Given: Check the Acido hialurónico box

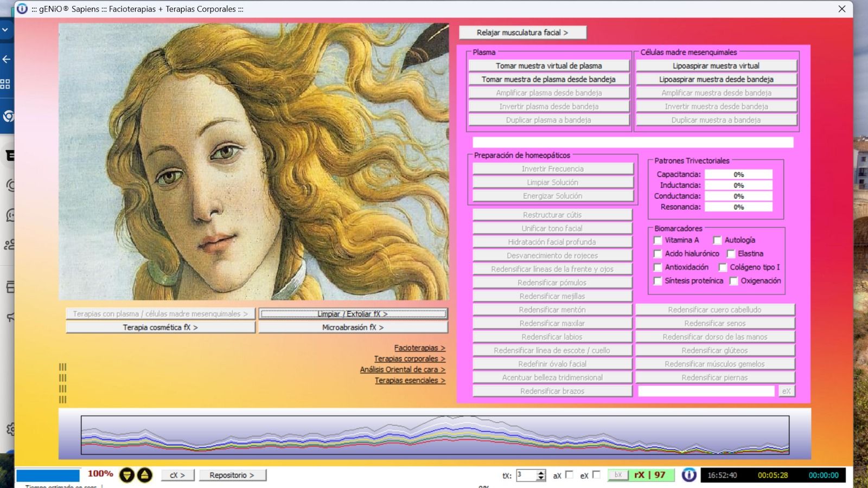Looking at the screenshot, I should pos(658,254).
